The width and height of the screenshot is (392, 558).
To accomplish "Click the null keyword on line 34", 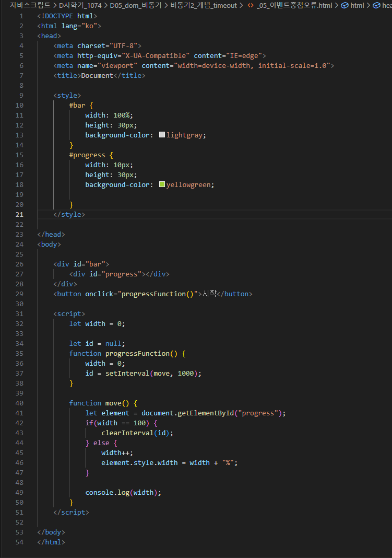I will (113, 343).
